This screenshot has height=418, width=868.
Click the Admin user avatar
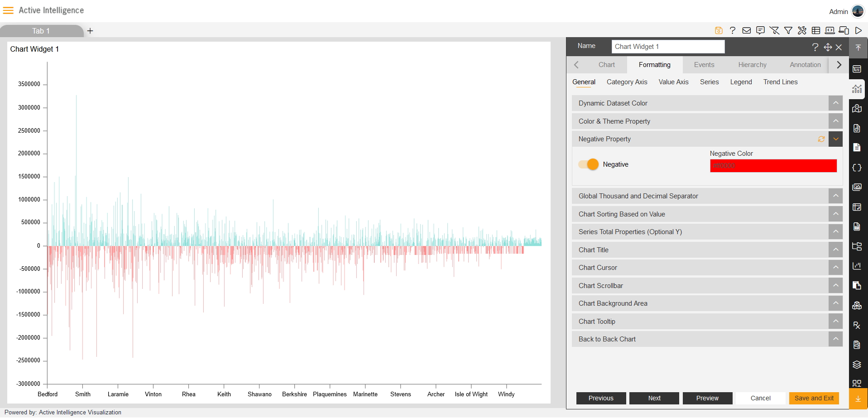(858, 11)
